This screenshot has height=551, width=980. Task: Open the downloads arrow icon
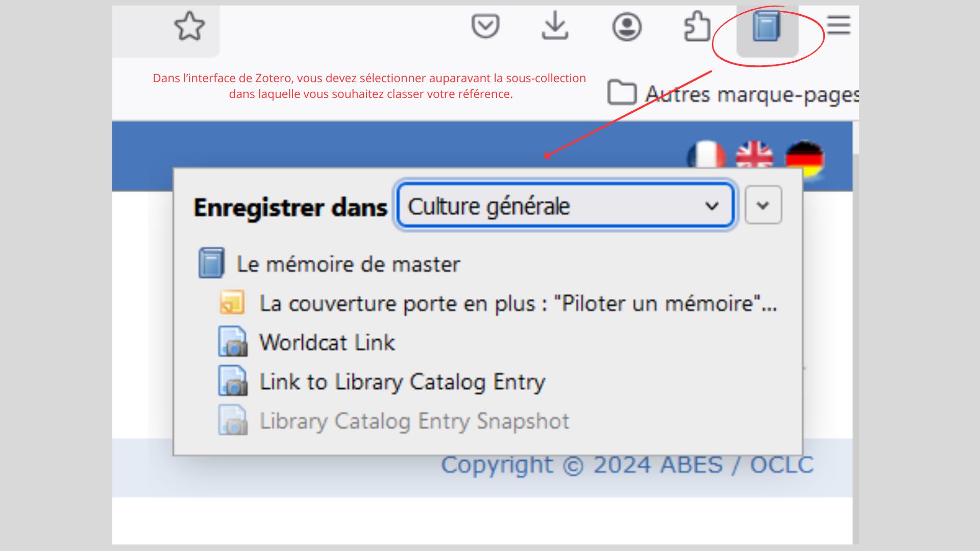[555, 26]
